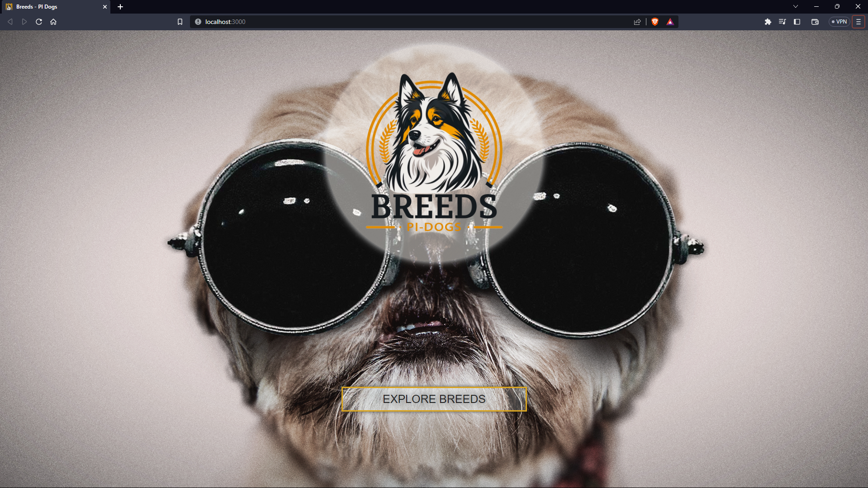Image resolution: width=868 pixels, height=488 pixels.
Task: Toggle the browser Sidebar
Action: click(x=797, y=21)
